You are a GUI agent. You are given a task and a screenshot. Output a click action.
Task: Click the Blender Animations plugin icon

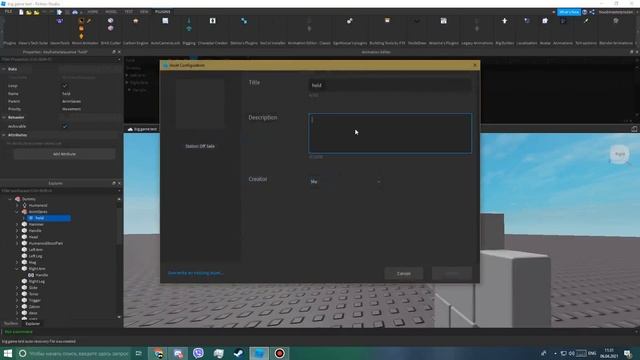(x=616, y=21)
